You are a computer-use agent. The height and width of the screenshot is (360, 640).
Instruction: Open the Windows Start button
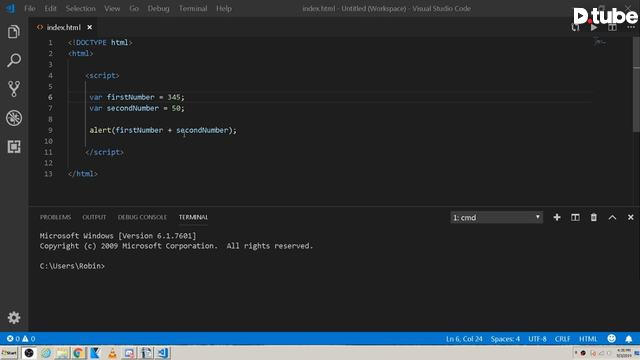[9, 353]
